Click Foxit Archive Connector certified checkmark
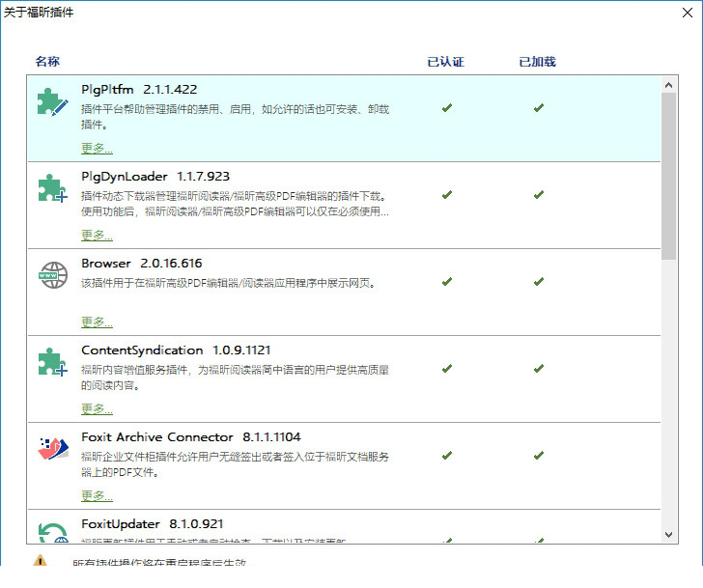This screenshot has height=588, width=703. (x=447, y=456)
